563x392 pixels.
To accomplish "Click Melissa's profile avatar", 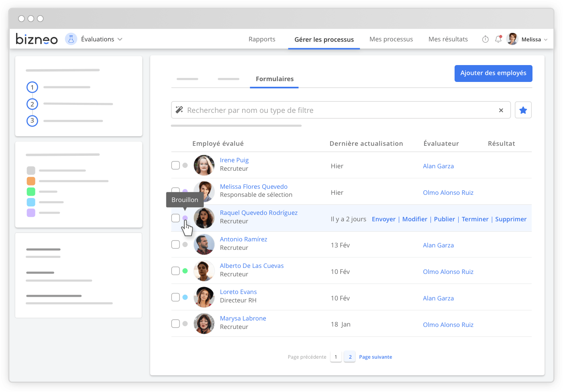I will pyautogui.click(x=512, y=39).
